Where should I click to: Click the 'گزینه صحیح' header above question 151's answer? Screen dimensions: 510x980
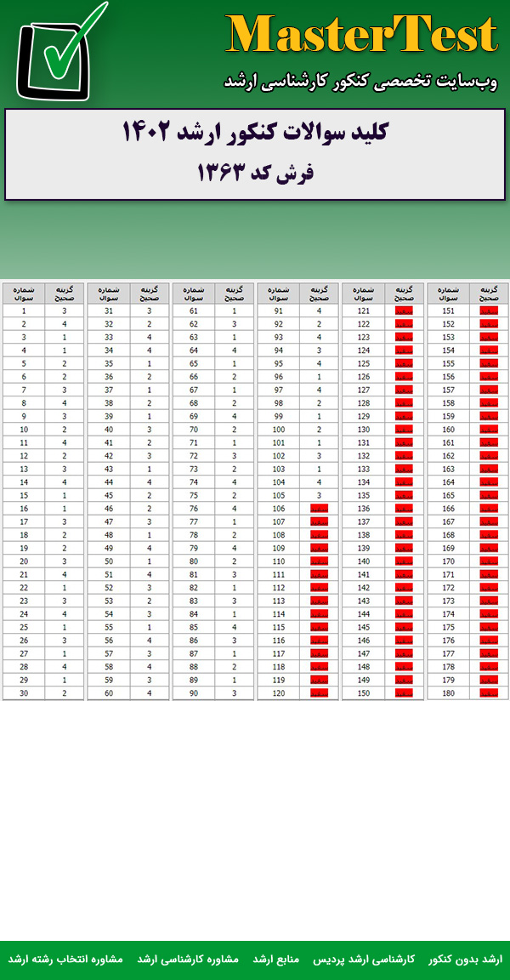click(x=489, y=293)
